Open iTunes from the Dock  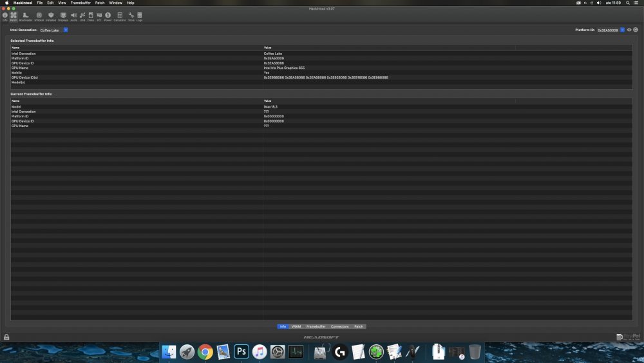(x=259, y=352)
